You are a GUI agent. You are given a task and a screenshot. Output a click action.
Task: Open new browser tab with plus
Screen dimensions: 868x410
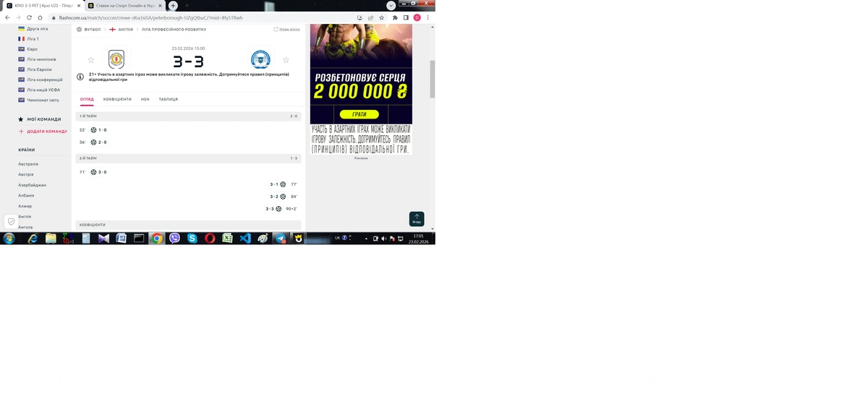pos(173,6)
